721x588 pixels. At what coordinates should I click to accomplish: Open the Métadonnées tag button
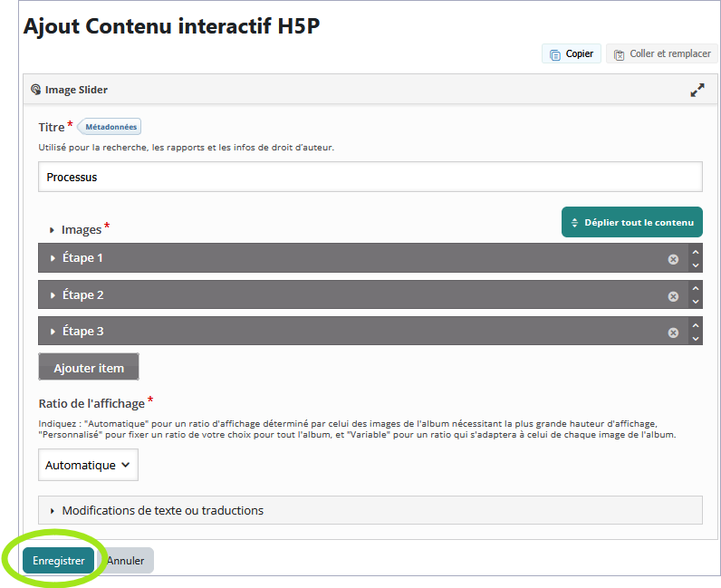tap(111, 127)
